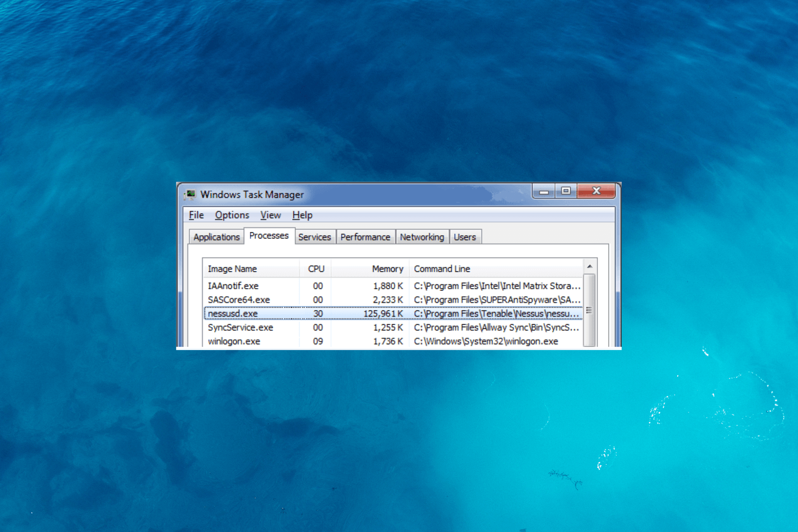The width and height of the screenshot is (798, 532).
Task: Click the Task Manager title bar icon
Action: click(x=191, y=195)
